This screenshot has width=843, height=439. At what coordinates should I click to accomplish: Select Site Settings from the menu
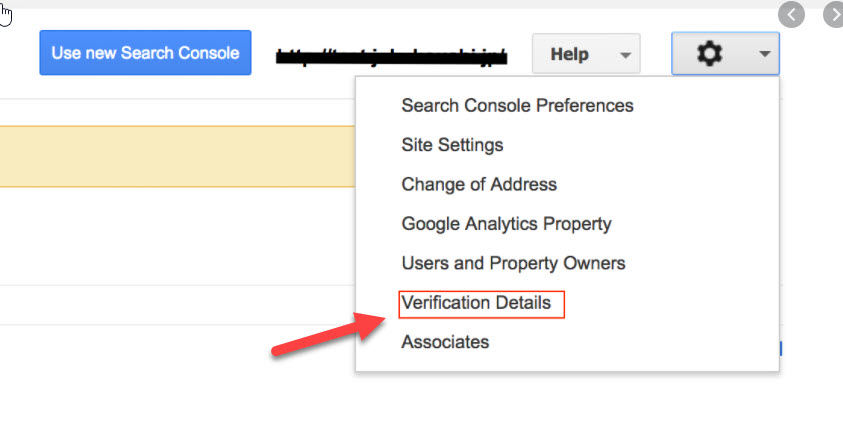pos(452,145)
